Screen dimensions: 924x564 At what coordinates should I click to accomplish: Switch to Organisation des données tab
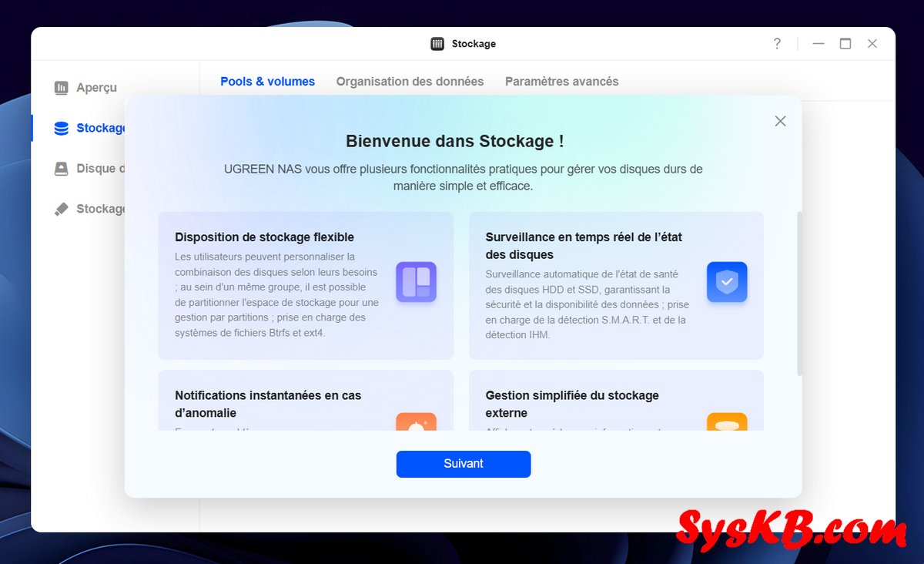point(410,82)
